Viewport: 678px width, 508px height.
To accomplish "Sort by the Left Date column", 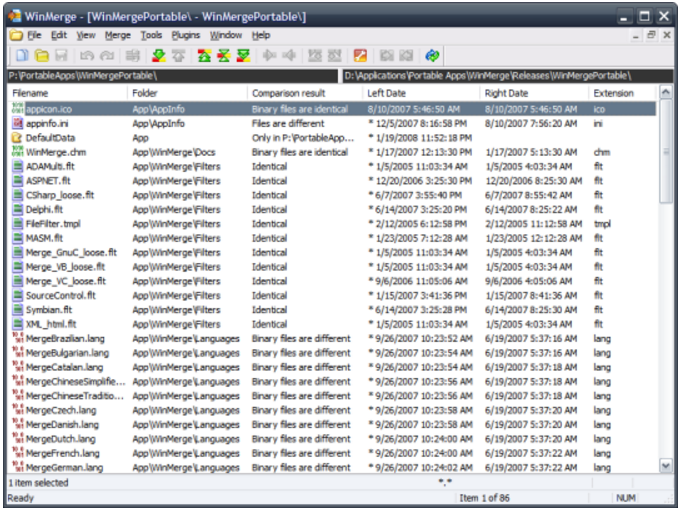I will [x=421, y=93].
